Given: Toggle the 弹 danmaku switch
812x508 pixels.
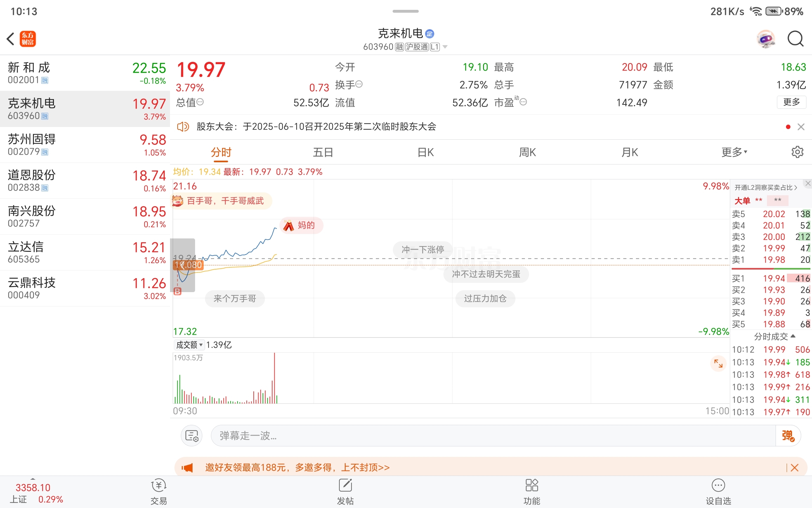Looking at the screenshot, I should (788, 436).
